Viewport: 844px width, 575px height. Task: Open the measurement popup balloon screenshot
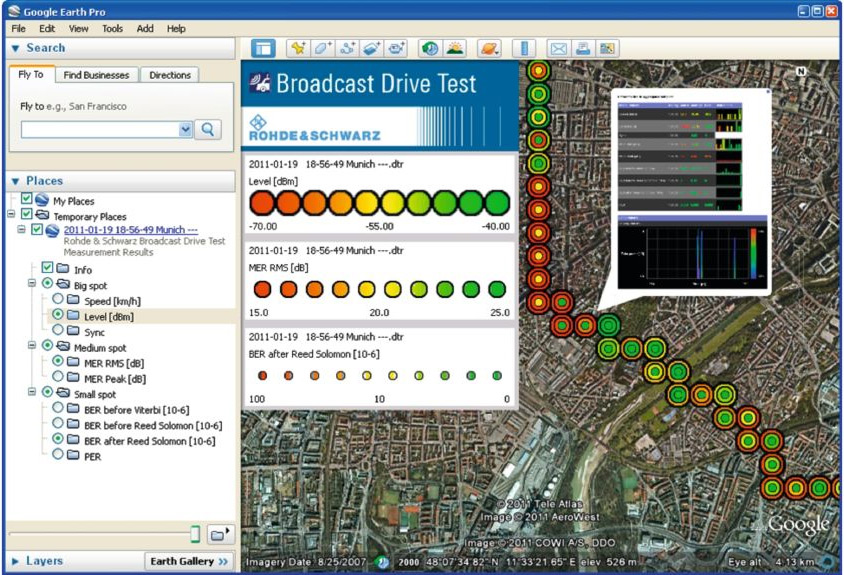[693, 194]
